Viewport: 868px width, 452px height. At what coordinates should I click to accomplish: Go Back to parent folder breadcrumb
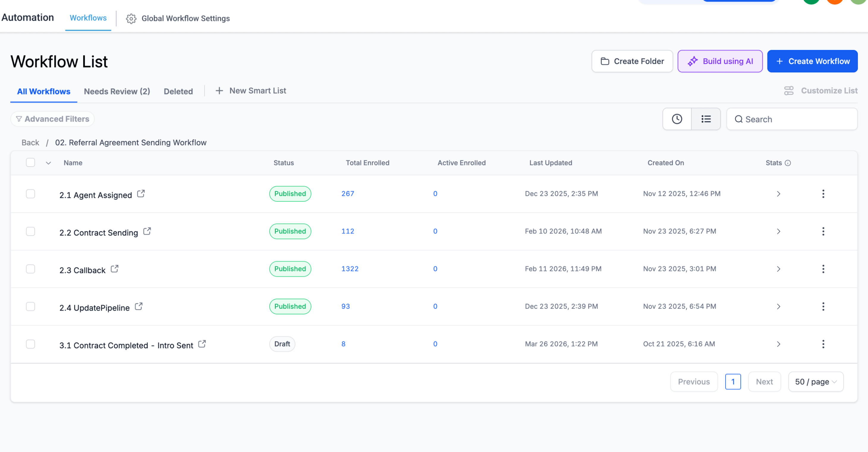click(x=30, y=143)
